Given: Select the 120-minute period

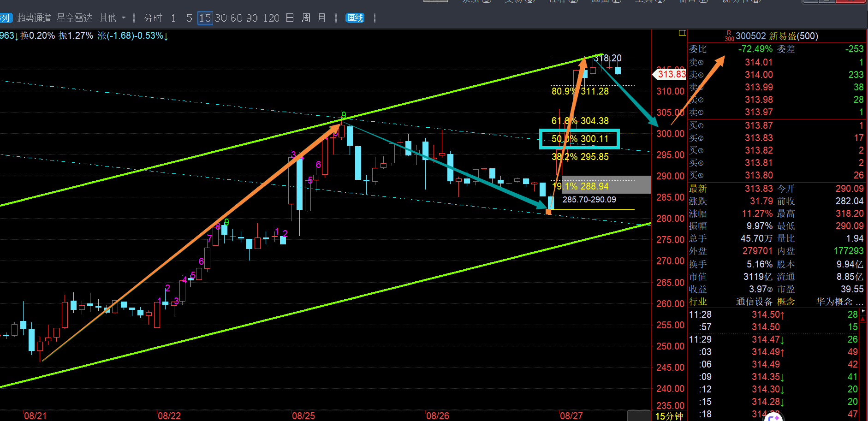Looking at the screenshot, I should pos(271,18).
